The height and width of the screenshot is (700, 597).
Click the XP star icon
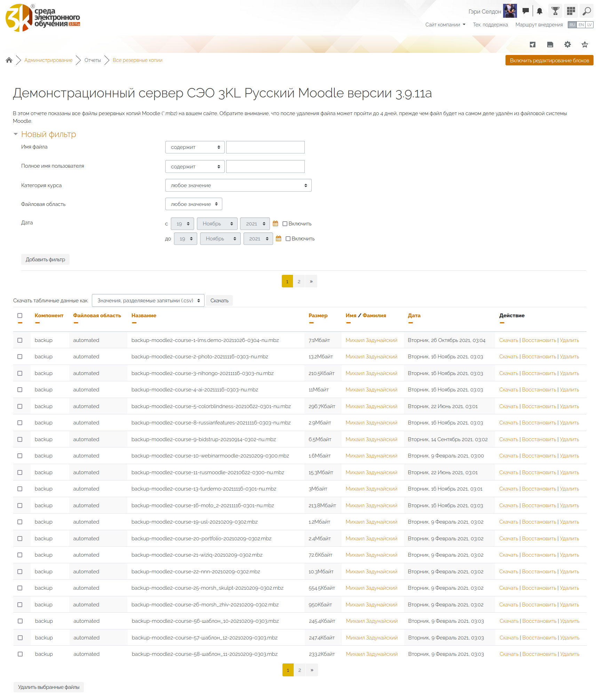585,45
